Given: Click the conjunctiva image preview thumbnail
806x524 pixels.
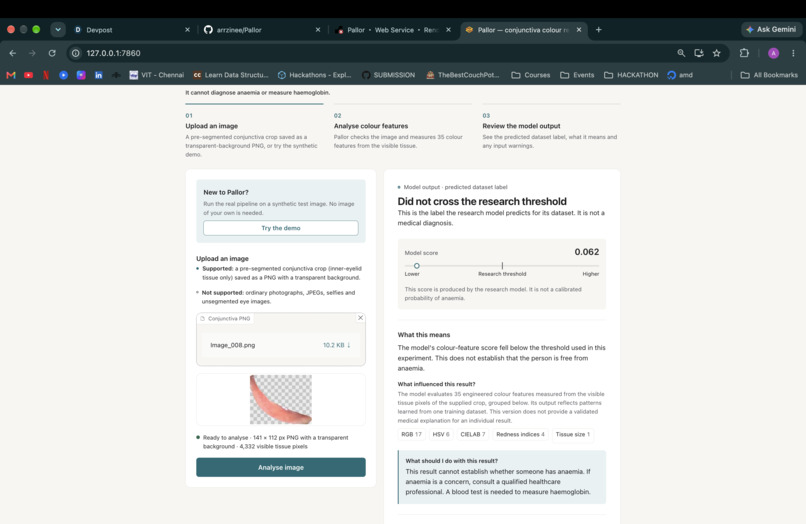Looking at the screenshot, I should pos(281,400).
